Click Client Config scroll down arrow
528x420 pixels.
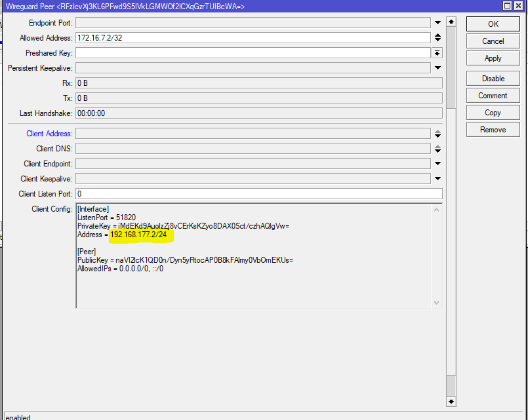pos(436,303)
